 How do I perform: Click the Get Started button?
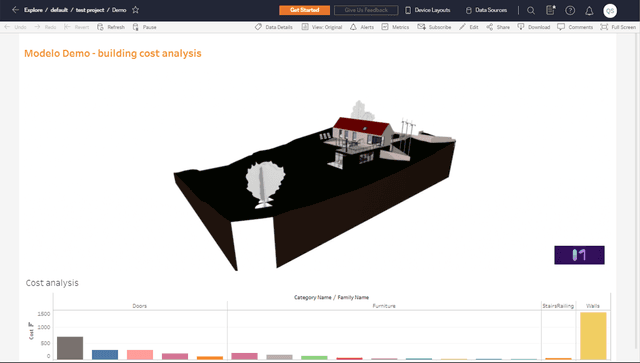304,10
